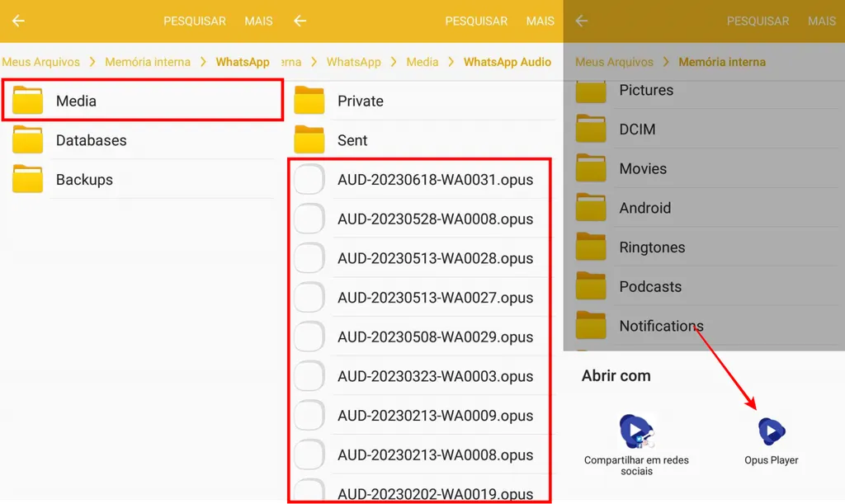Open the Movies folder icon
This screenshot has width=845, height=504.
[591, 167]
